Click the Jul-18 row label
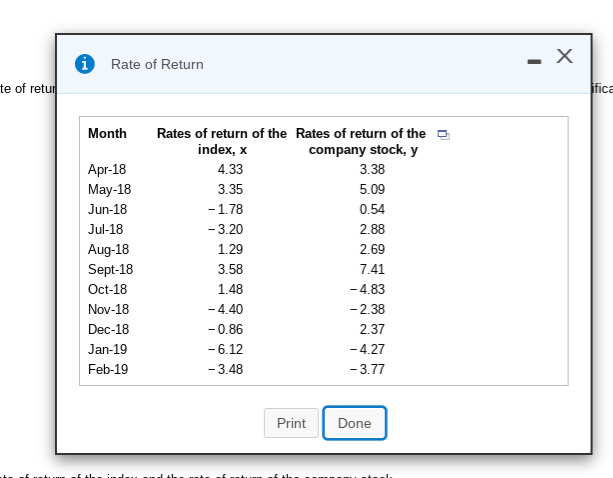Screen dimensions: 613x478 tap(106, 229)
